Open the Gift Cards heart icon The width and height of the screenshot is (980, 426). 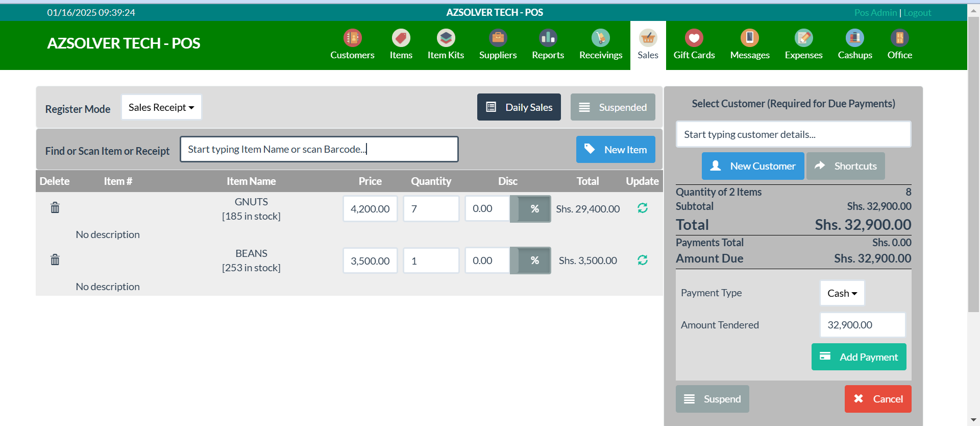pos(694,38)
